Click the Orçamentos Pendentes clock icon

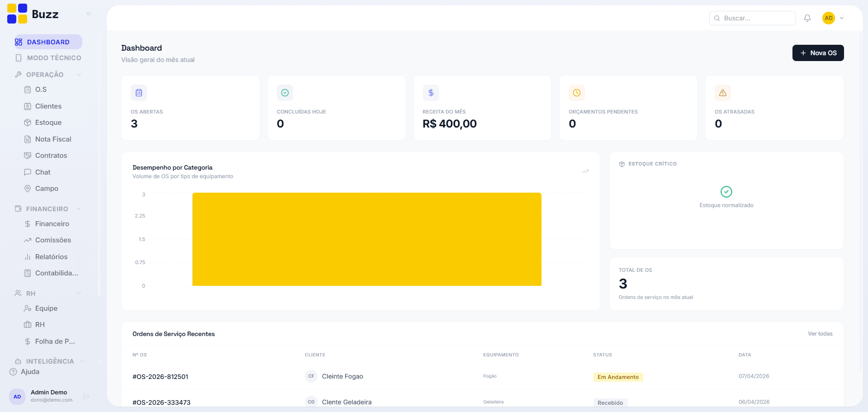[x=577, y=93]
